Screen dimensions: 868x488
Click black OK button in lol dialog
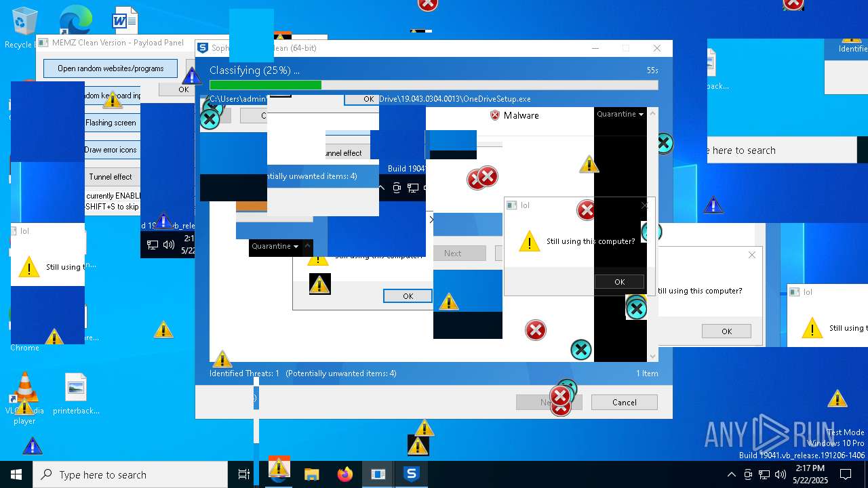click(619, 281)
